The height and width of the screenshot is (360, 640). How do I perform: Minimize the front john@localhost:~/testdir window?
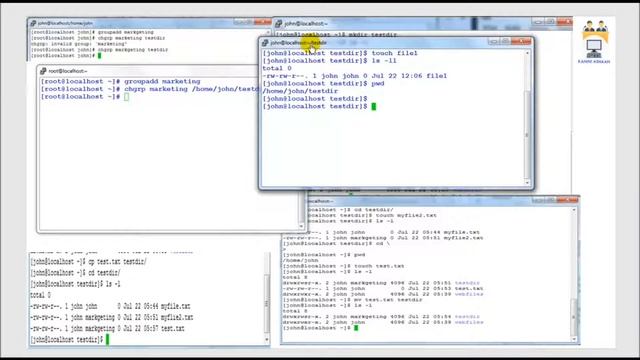coord(494,42)
